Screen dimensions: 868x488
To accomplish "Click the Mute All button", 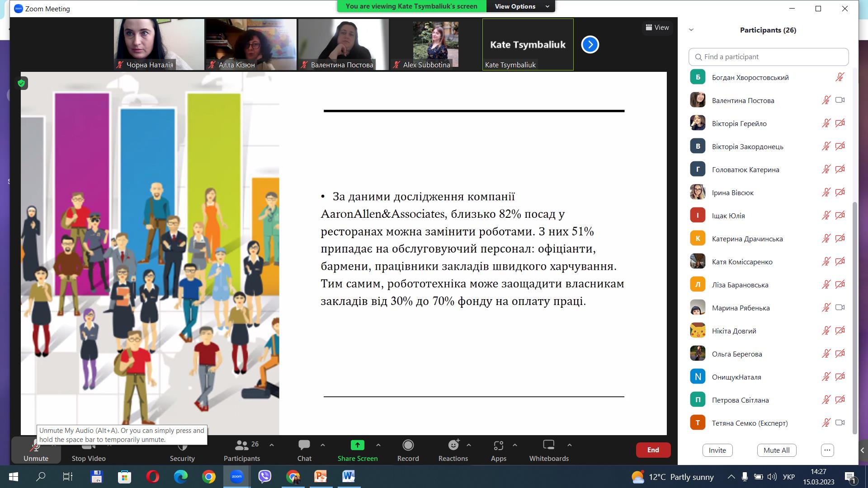I will pos(776,450).
